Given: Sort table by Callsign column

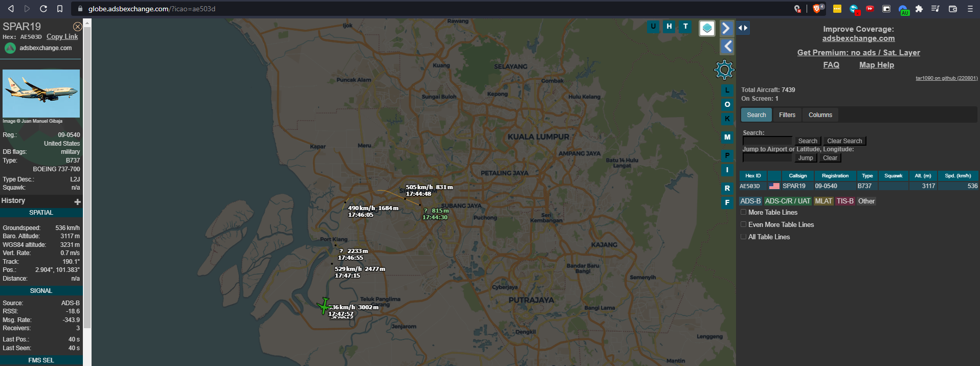Looking at the screenshot, I should [798, 176].
